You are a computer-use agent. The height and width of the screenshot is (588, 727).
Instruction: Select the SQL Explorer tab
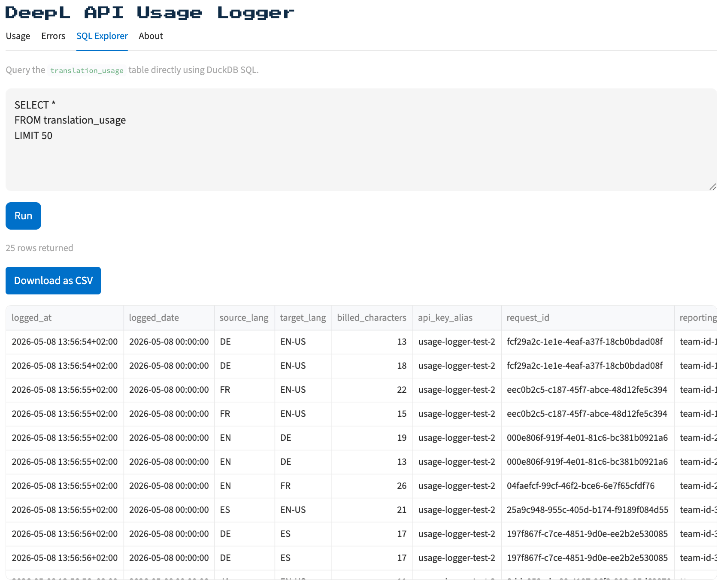point(102,36)
